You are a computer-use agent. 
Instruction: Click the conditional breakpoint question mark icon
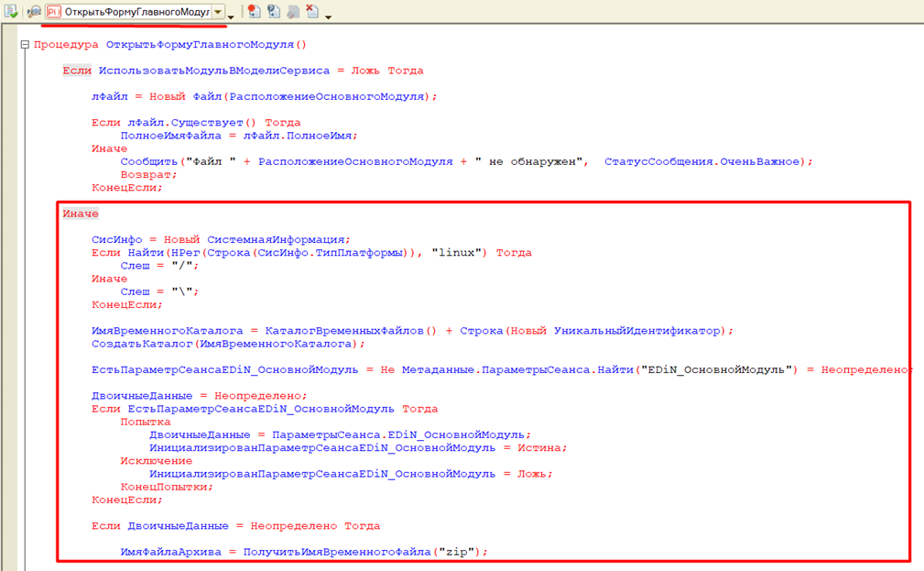[x=273, y=12]
